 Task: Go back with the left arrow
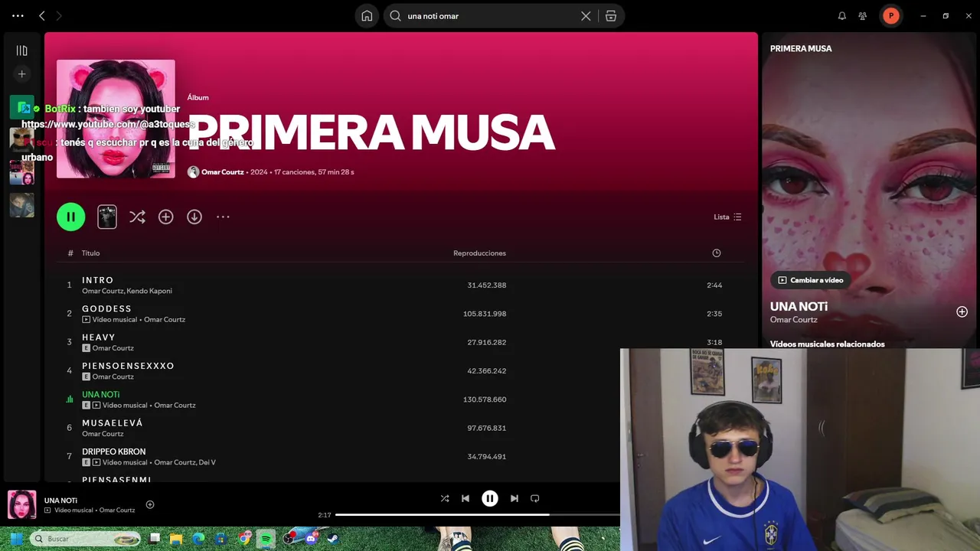[42, 16]
